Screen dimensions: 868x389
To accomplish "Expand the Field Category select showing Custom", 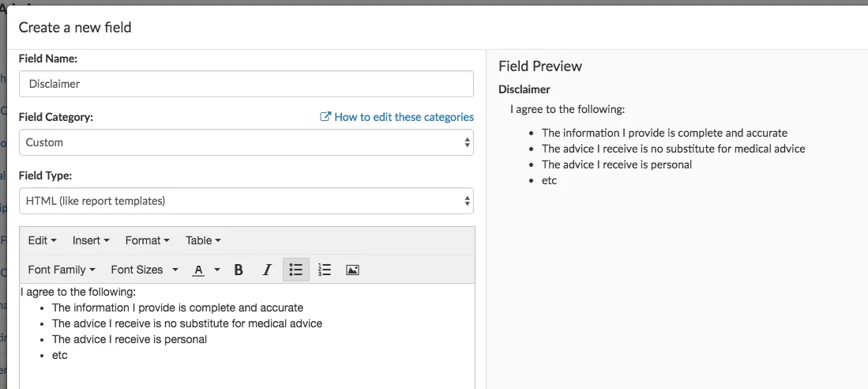I will 246,142.
